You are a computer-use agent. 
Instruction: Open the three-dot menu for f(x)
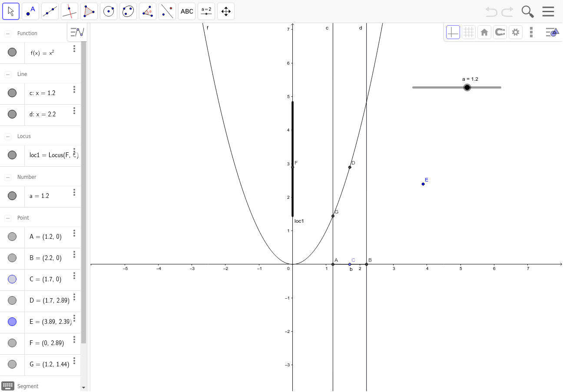click(x=74, y=49)
